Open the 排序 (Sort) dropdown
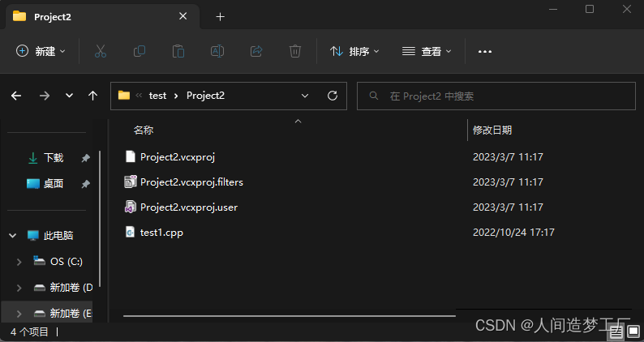This screenshot has height=342, width=644. coord(354,51)
